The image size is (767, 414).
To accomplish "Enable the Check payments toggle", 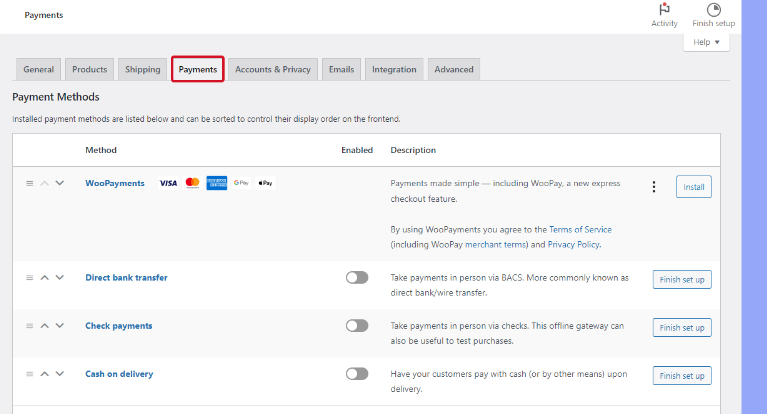I will [357, 326].
